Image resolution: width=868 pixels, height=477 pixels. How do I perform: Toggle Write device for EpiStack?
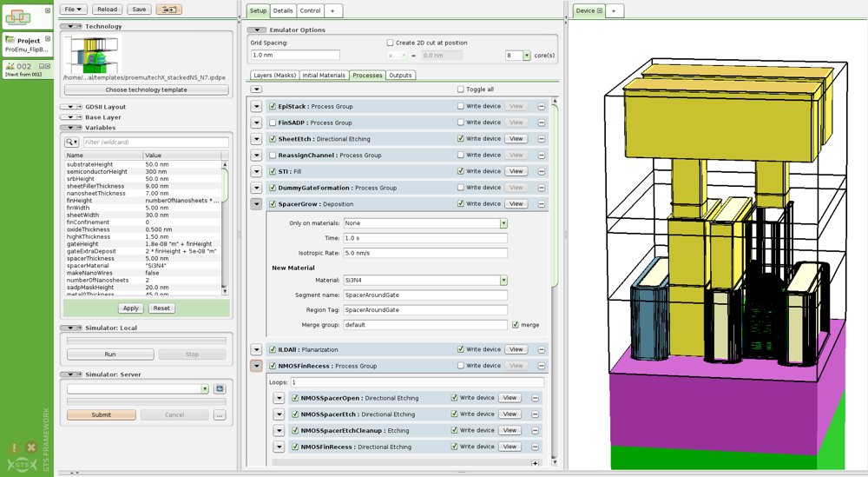[461, 106]
